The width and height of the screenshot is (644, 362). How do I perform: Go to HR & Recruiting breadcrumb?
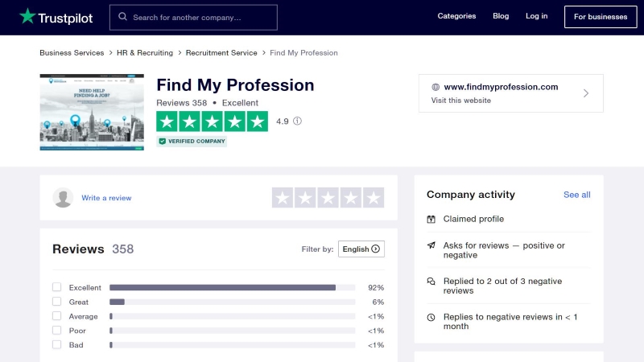pyautogui.click(x=145, y=52)
